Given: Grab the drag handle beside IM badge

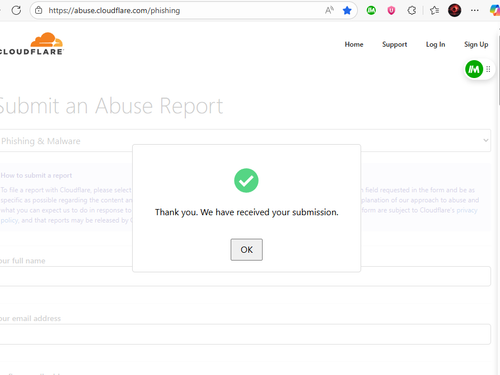Looking at the screenshot, I should pos(488,69).
